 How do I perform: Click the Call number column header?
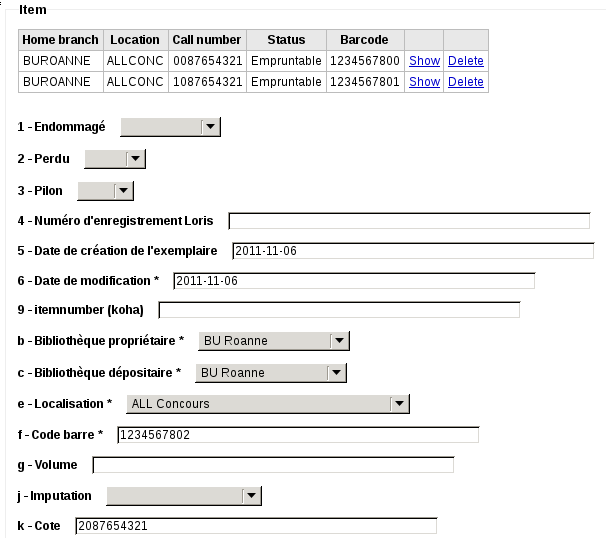pos(207,40)
